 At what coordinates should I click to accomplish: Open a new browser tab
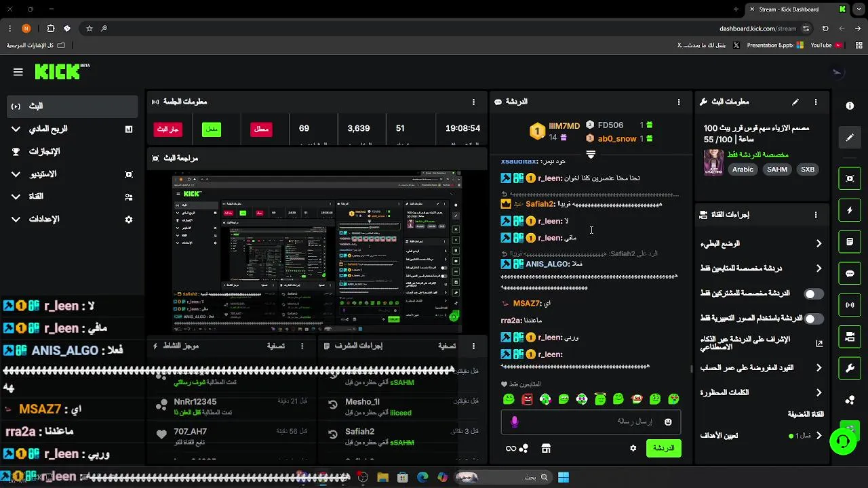pyautogui.click(x=736, y=9)
